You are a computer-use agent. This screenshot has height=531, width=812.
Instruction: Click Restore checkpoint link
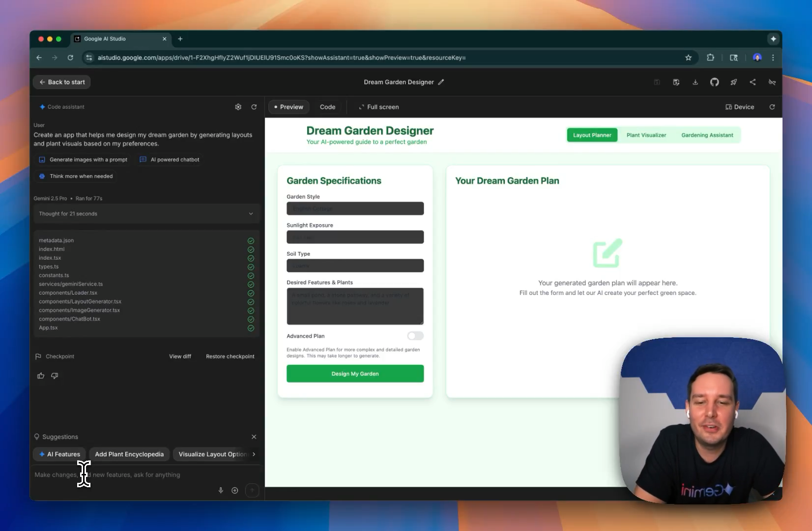230,356
